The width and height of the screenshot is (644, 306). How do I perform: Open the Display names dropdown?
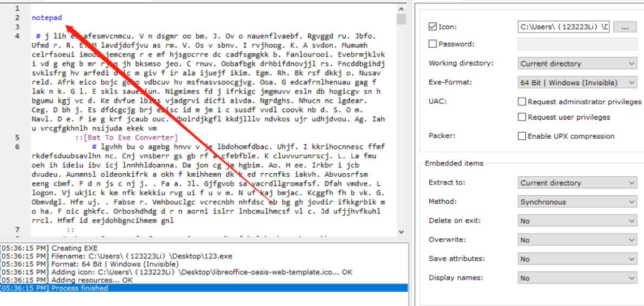tap(577, 278)
